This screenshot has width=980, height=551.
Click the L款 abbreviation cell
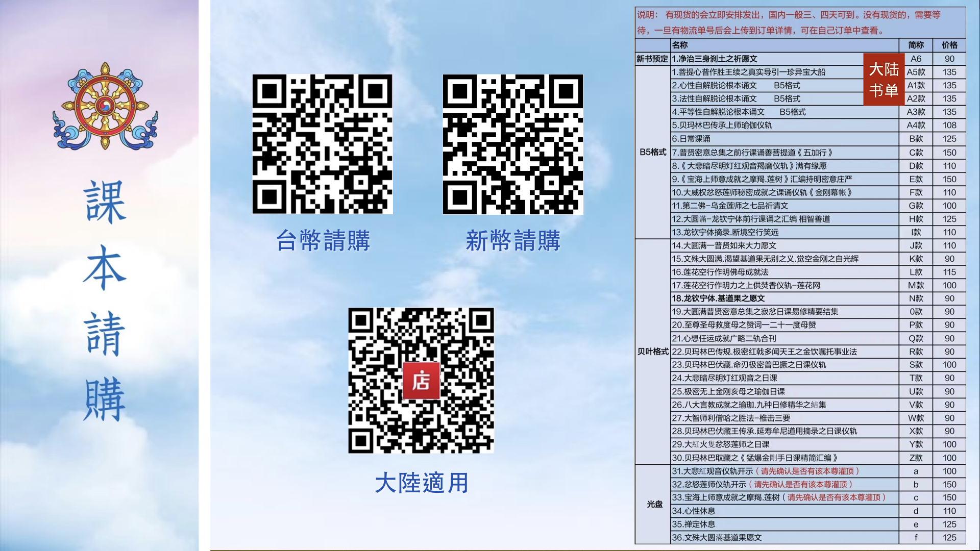[916, 272]
